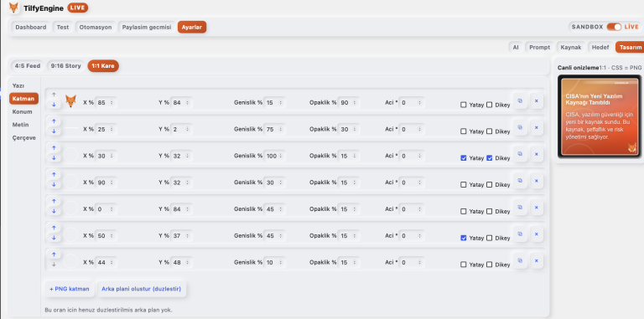Open the Paylasim gecmisi tab
Screen dimensions: 644x319
[x=147, y=27]
